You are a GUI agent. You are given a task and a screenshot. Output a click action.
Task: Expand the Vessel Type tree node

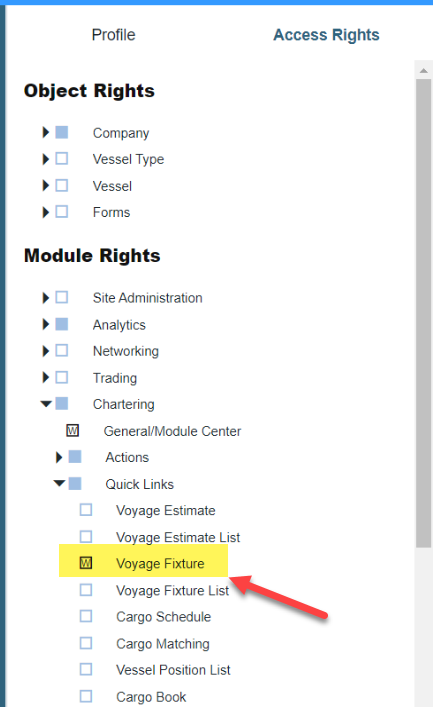pos(46,159)
